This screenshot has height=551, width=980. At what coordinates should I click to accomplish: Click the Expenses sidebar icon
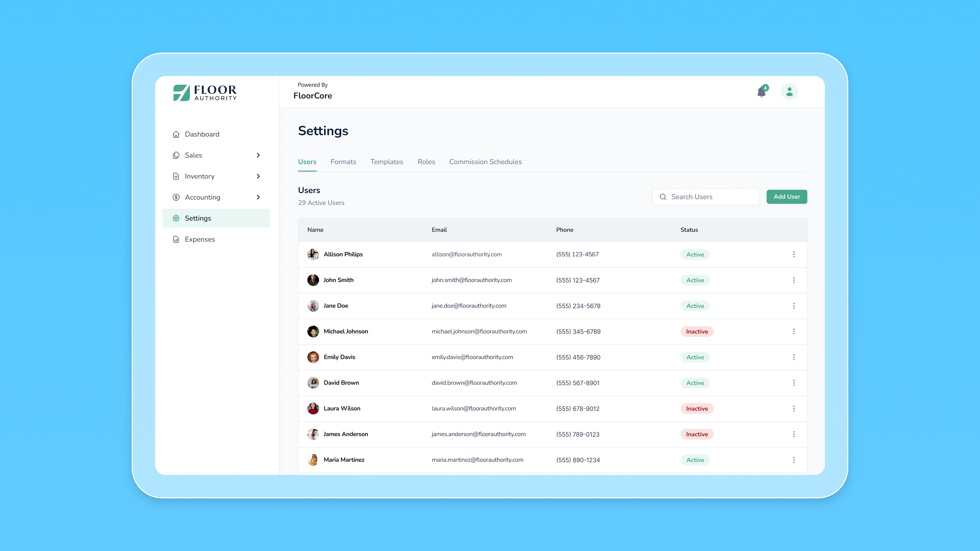pyautogui.click(x=176, y=239)
